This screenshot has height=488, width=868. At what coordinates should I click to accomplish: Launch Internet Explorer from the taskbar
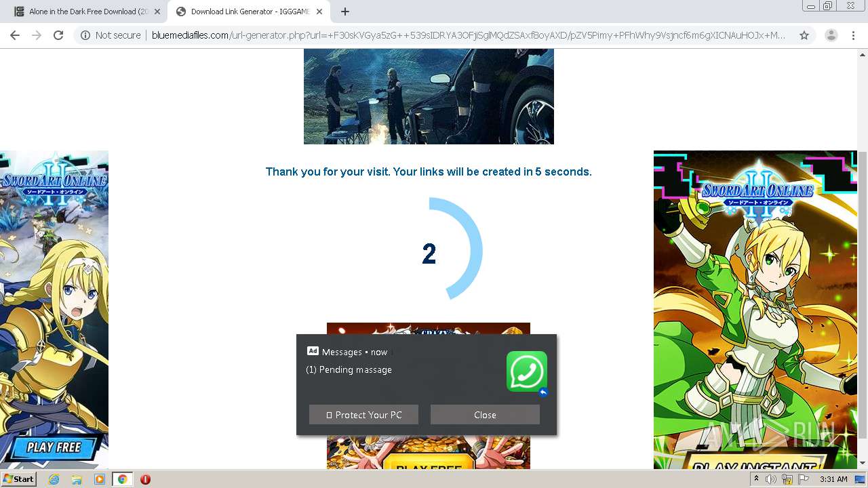(54, 479)
